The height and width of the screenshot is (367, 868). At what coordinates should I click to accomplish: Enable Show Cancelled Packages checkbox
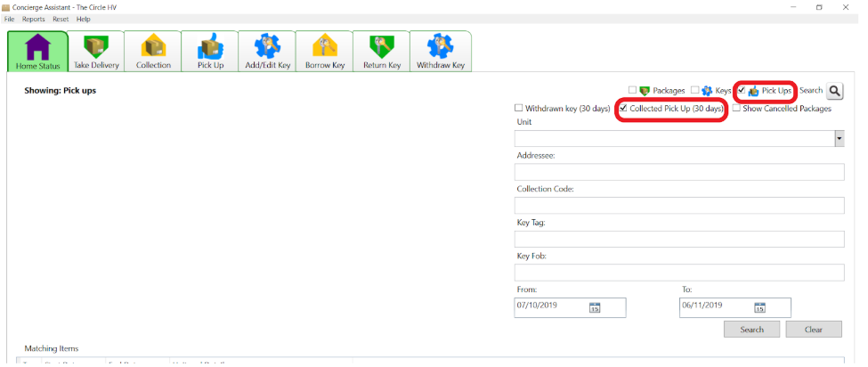(x=736, y=109)
